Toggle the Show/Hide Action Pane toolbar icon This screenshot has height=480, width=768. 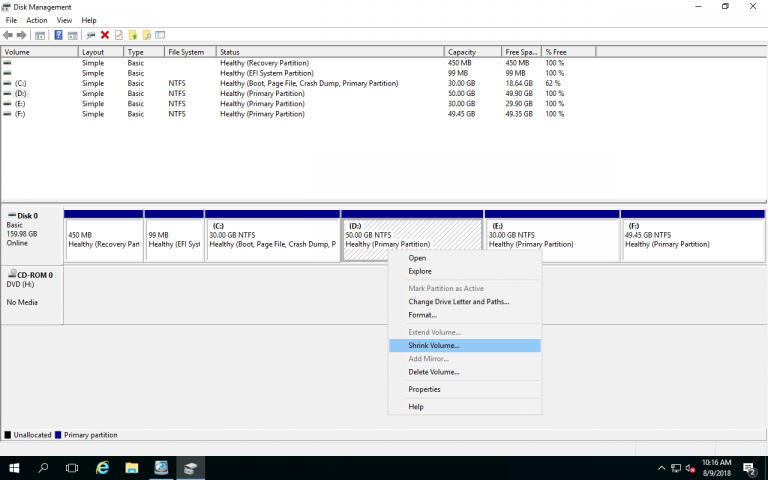tap(72, 35)
